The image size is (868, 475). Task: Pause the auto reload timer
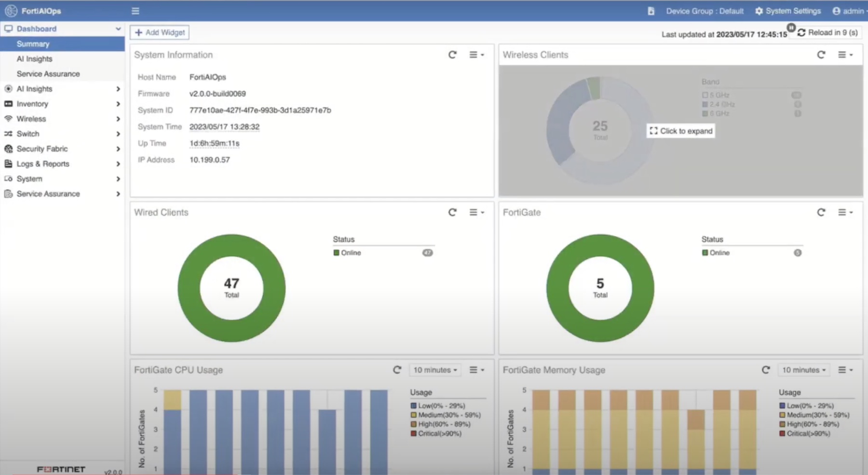[791, 28]
